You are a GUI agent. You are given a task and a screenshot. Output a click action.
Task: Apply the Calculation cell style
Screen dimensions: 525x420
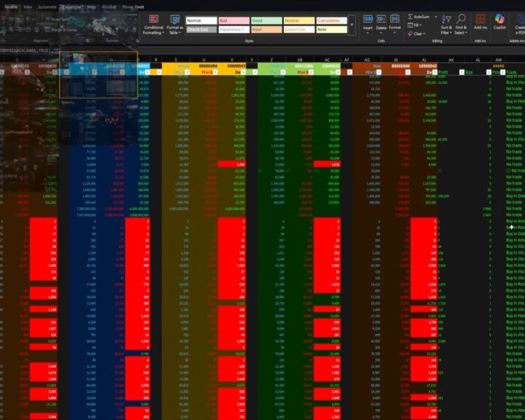330,21
